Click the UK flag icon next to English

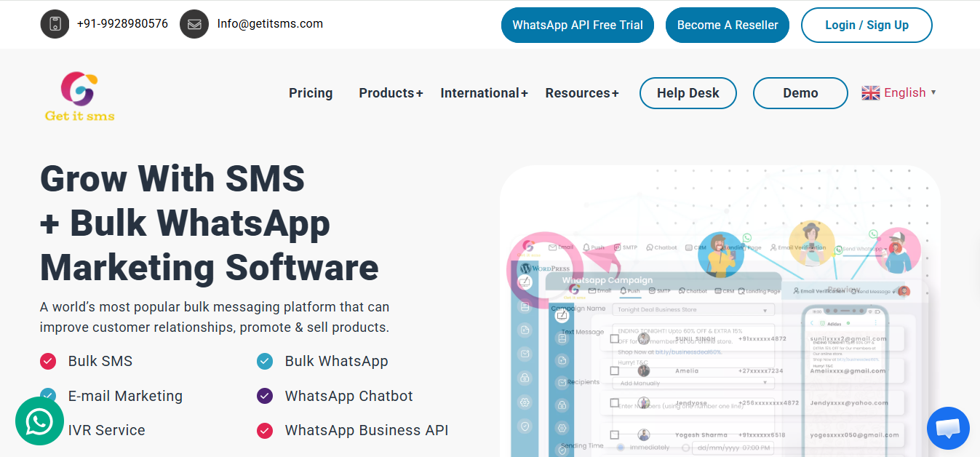pos(871,92)
